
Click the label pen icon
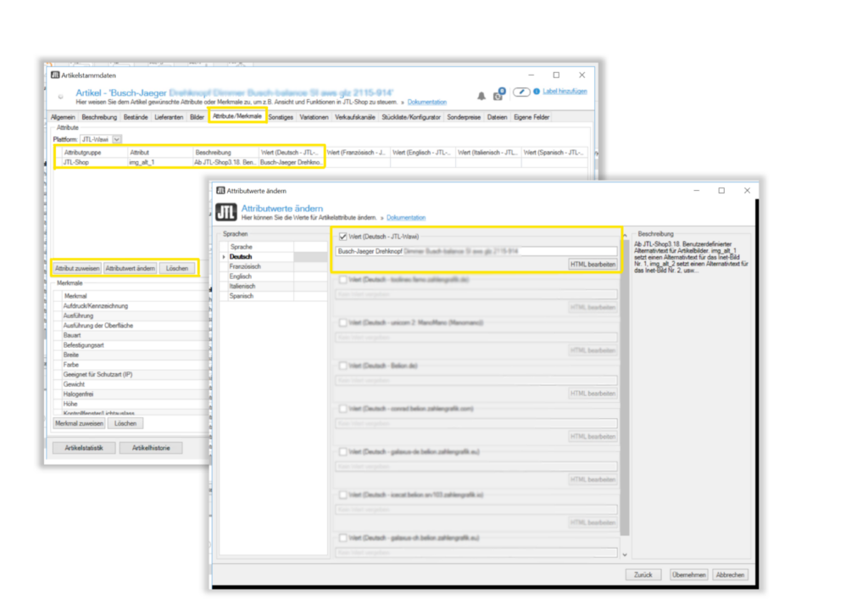(523, 92)
